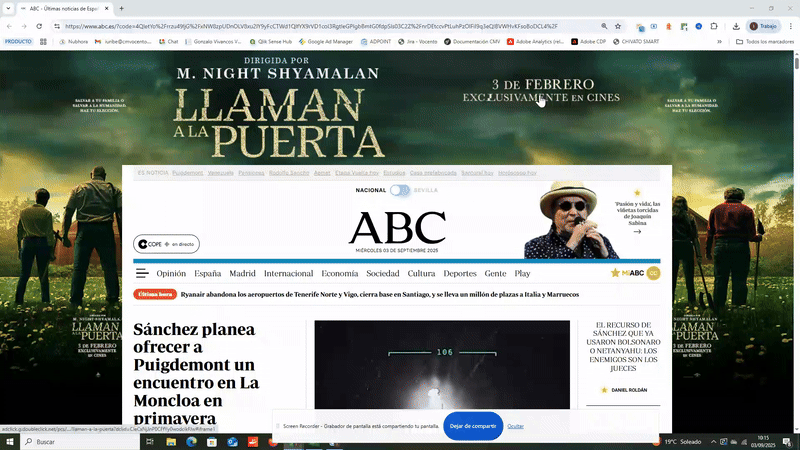The width and height of the screenshot is (800, 450).
Task: Open the Trabajo profile dropdown
Action: [x=767, y=26]
